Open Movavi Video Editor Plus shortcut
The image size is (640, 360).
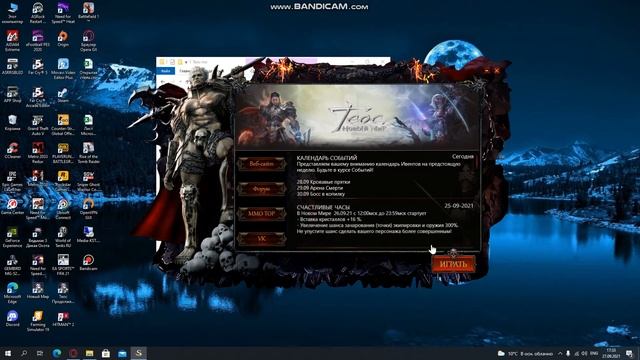click(63, 69)
